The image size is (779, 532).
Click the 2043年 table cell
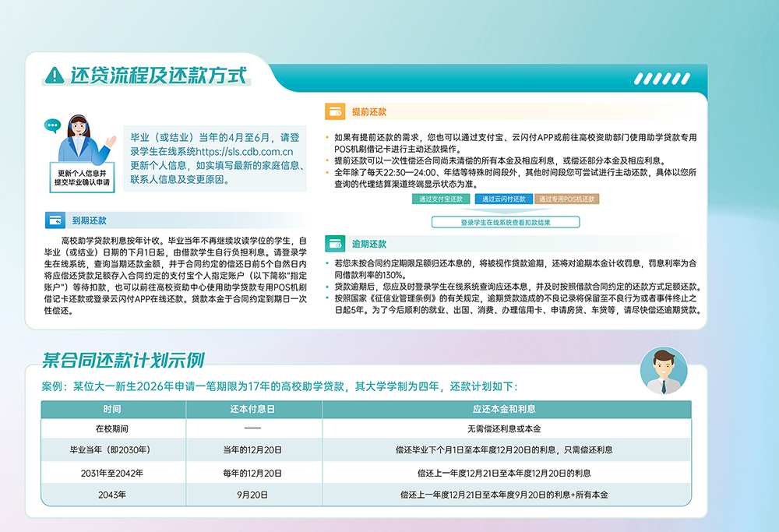(x=112, y=495)
